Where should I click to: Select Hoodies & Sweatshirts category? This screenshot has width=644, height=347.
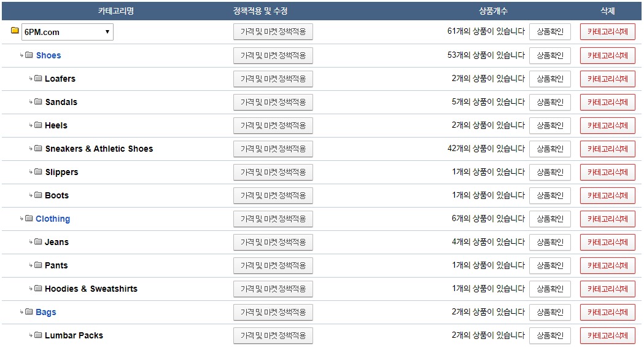[x=91, y=289]
